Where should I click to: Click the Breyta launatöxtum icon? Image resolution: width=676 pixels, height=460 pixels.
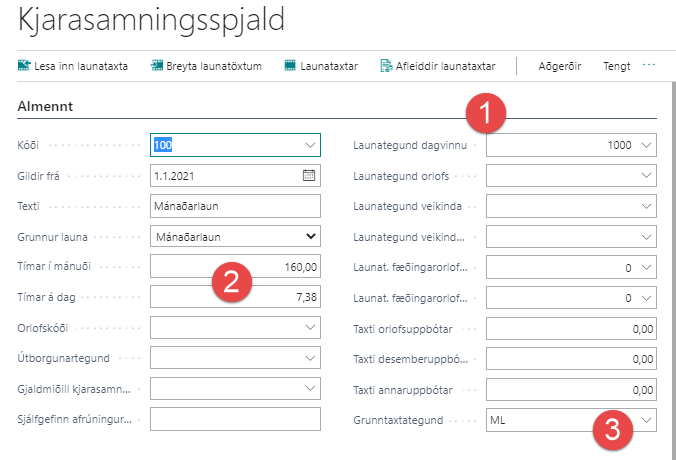tap(157, 67)
